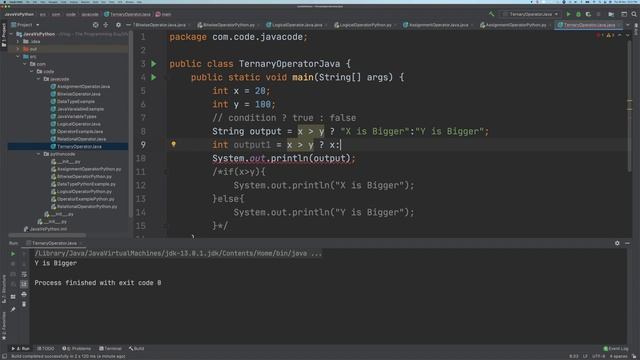The height and width of the screenshot is (360, 640).
Task: Build project with the hammer icon
Action: 491,14
